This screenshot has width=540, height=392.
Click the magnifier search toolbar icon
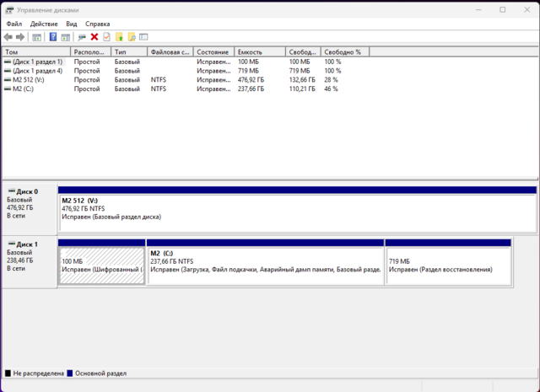[x=132, y=37]
